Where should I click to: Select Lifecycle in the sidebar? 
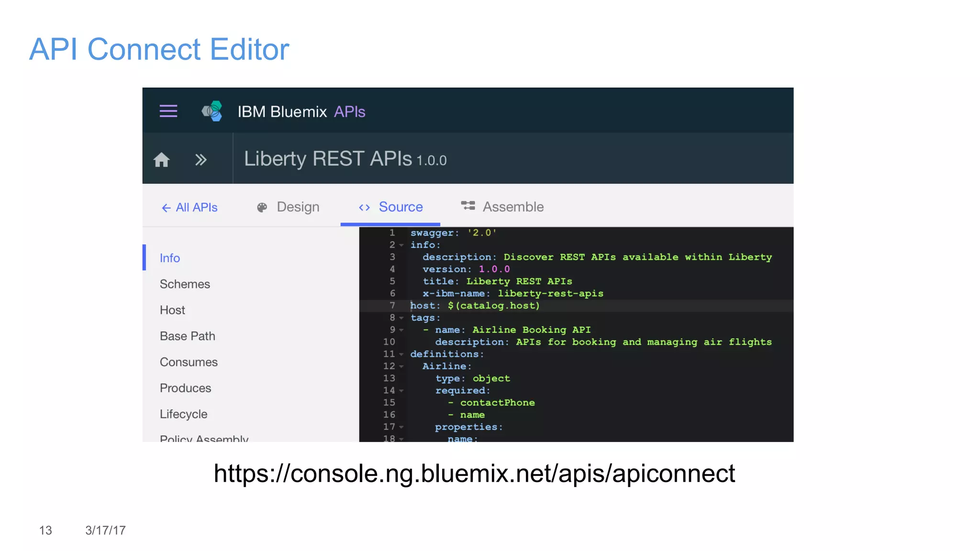(183, 414)
